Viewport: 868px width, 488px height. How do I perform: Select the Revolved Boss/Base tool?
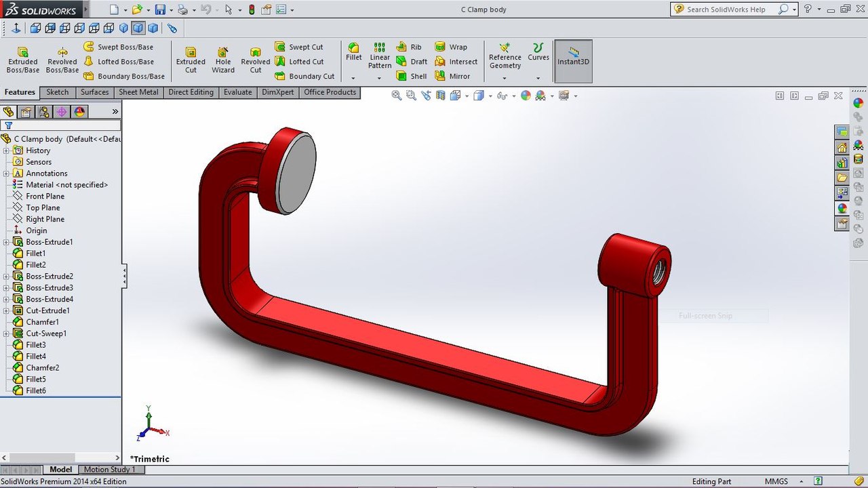point(62,60)
